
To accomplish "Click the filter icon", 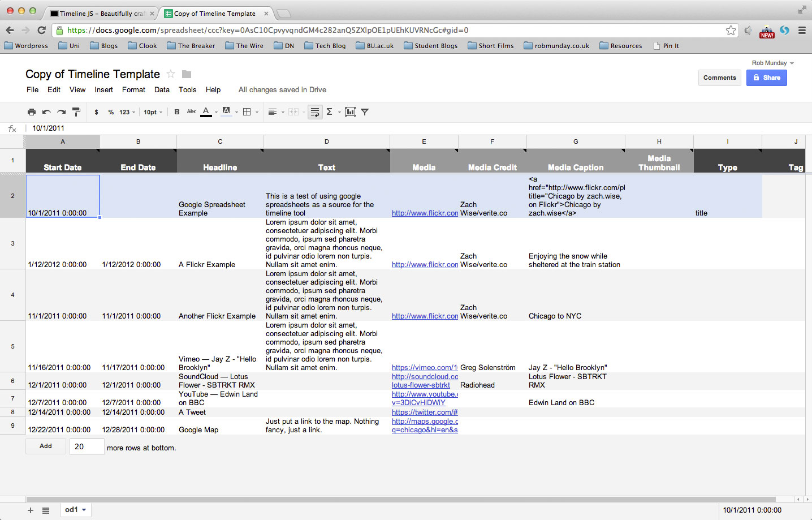I will [365, 112].
